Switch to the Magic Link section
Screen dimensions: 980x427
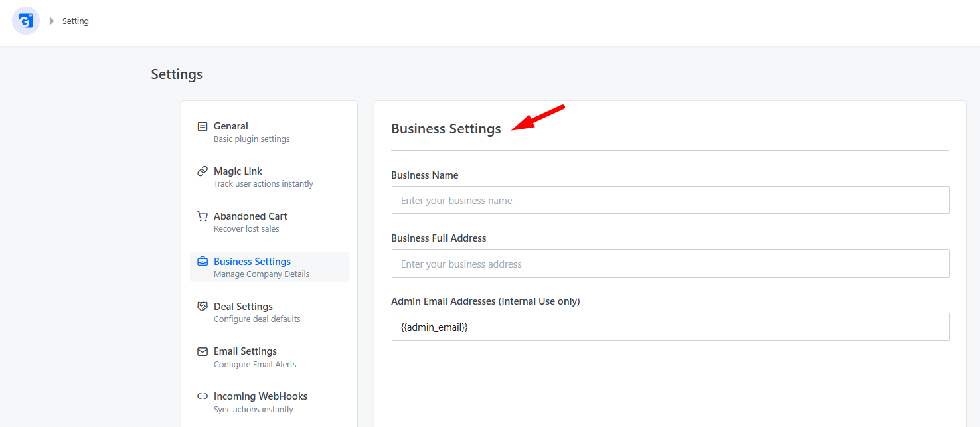coord(269,177)
